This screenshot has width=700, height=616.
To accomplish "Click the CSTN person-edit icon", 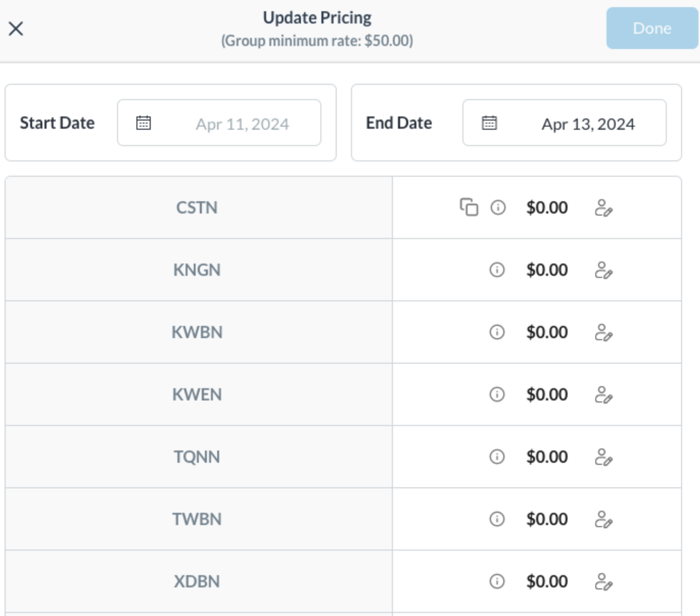I will click(x=603, y=208).
